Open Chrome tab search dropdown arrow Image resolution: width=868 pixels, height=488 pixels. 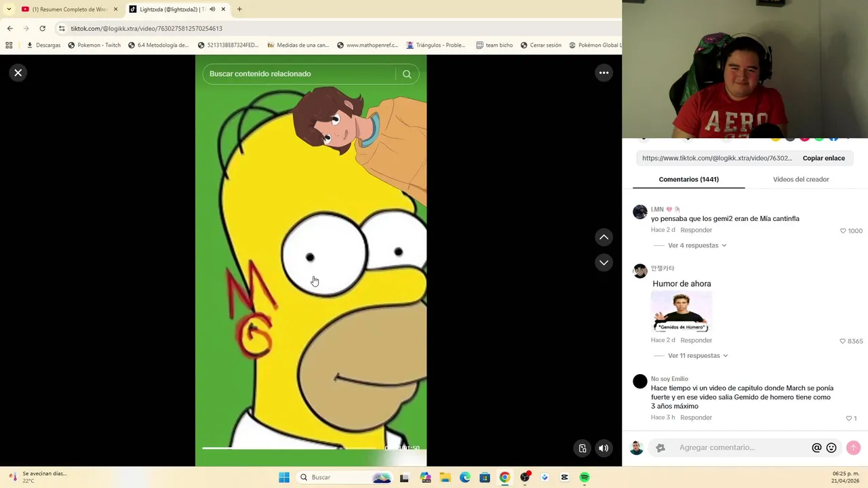click(9, 9)
